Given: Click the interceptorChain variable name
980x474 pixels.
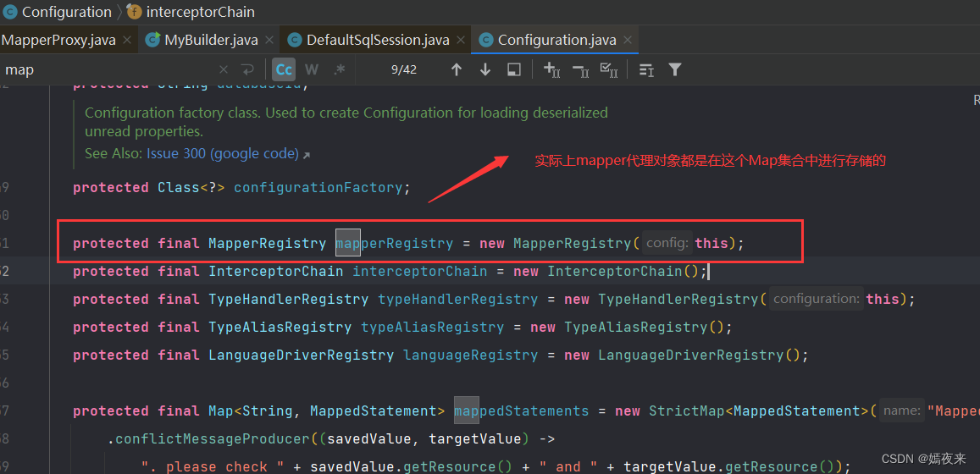Looking at the screenshot, I should pyautogui.click(x=420, y=271).
